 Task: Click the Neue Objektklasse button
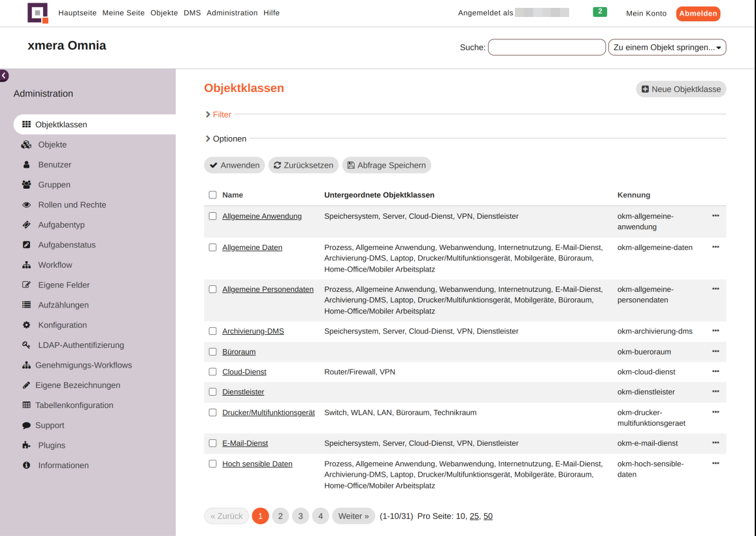[681, 89]
